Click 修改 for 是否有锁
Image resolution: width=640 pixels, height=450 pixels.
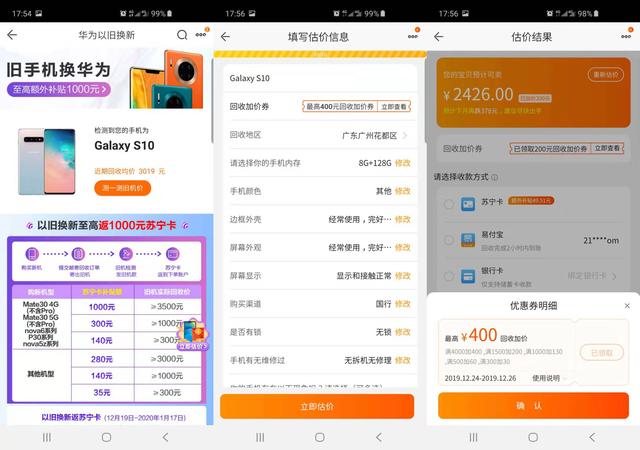point(402,332)
